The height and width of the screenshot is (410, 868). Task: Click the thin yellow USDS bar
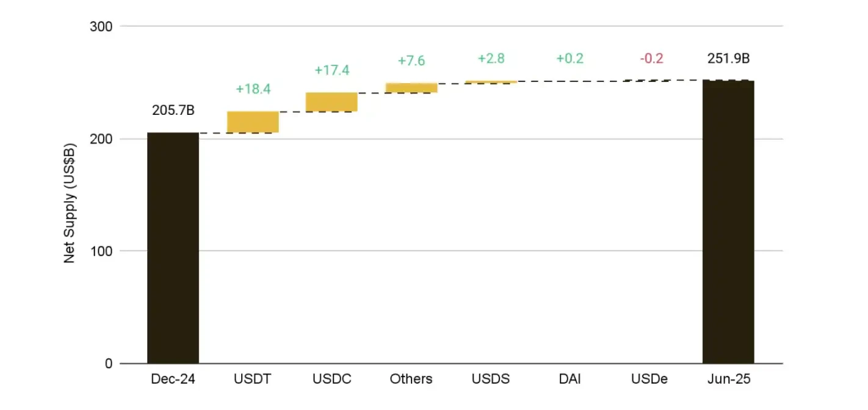(x=490, y=82)
